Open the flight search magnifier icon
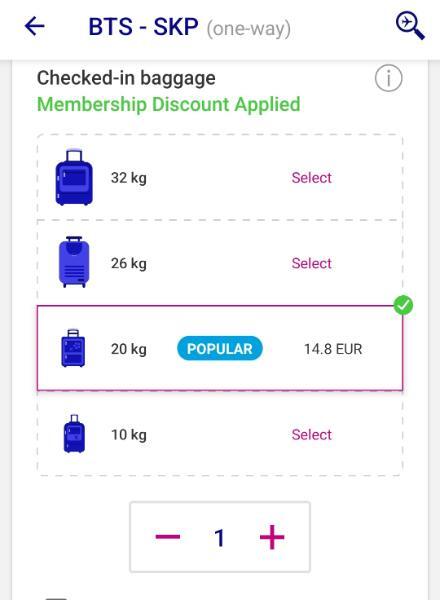 (x=410, y=26)
